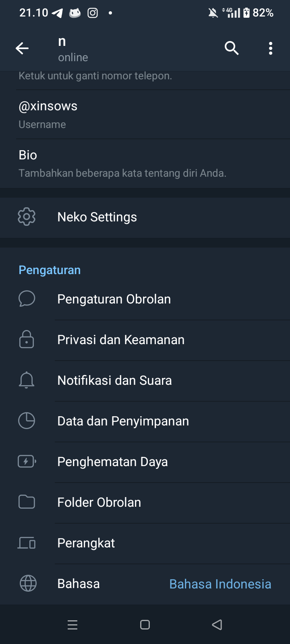Tap the language globe icon
The height and width of the screenshot is (644, 290).
(28, 584)
